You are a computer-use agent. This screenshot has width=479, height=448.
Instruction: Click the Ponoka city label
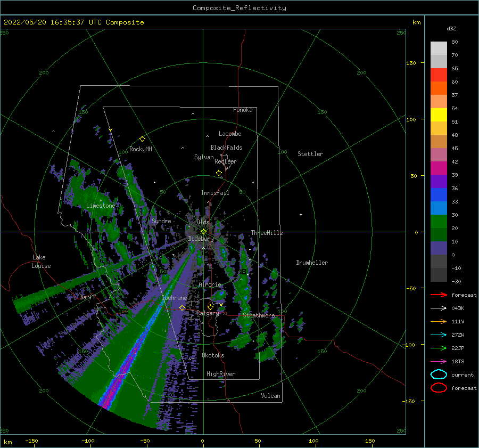click(x=243, y=110)
